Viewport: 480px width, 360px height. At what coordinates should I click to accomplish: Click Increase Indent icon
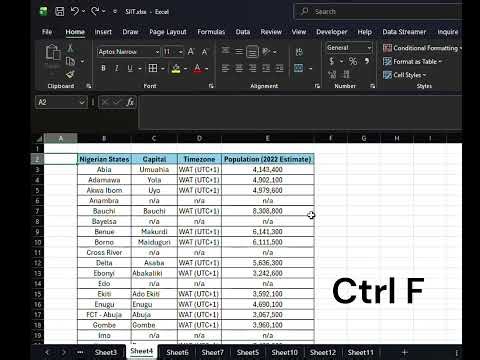(279, 68)
